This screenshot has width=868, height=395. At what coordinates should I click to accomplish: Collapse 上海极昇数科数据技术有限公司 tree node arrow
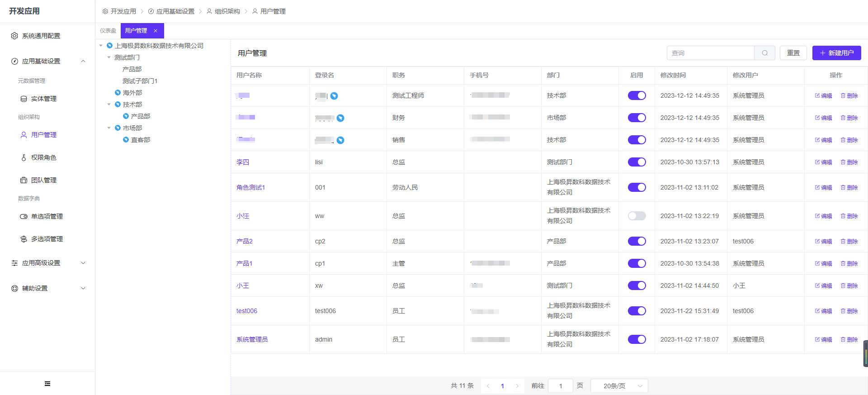(101, 46)
